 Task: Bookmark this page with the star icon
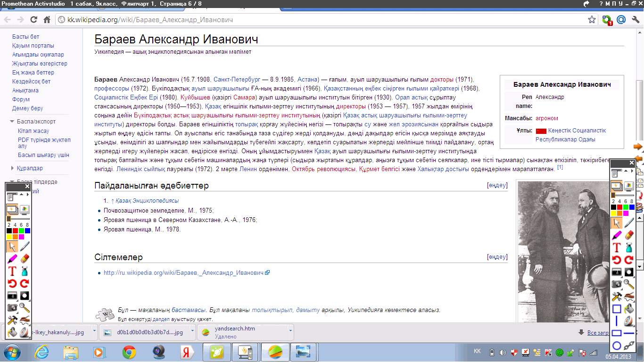click(592, 20)
